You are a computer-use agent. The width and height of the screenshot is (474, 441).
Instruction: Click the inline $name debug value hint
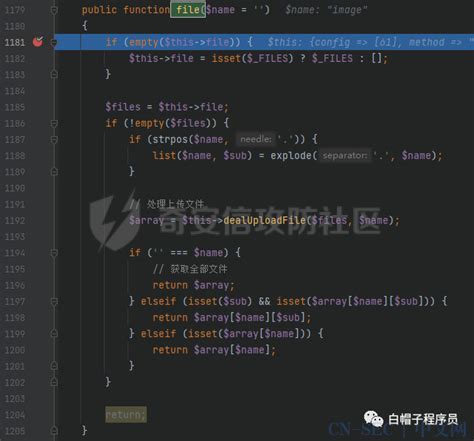pyautogui.click(x=326, y=10)
